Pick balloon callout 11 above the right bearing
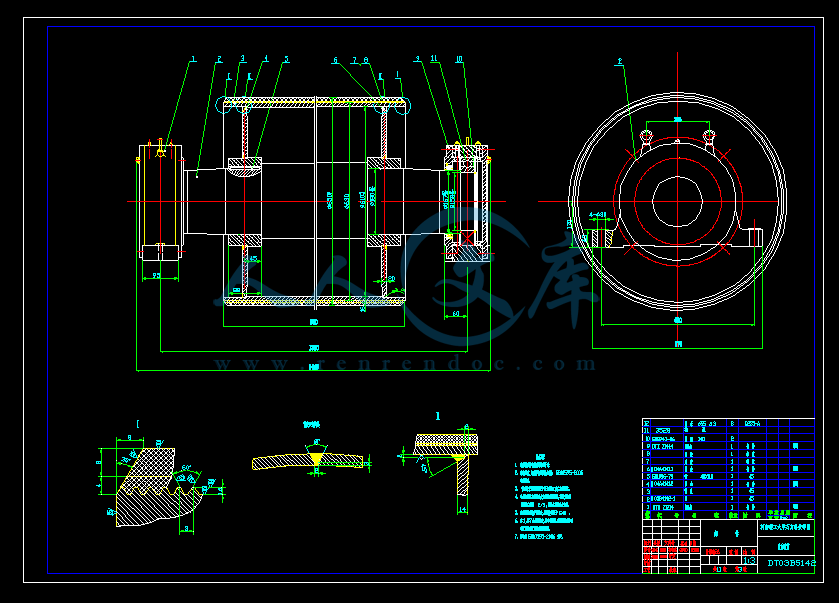 [x=434, y=58]
